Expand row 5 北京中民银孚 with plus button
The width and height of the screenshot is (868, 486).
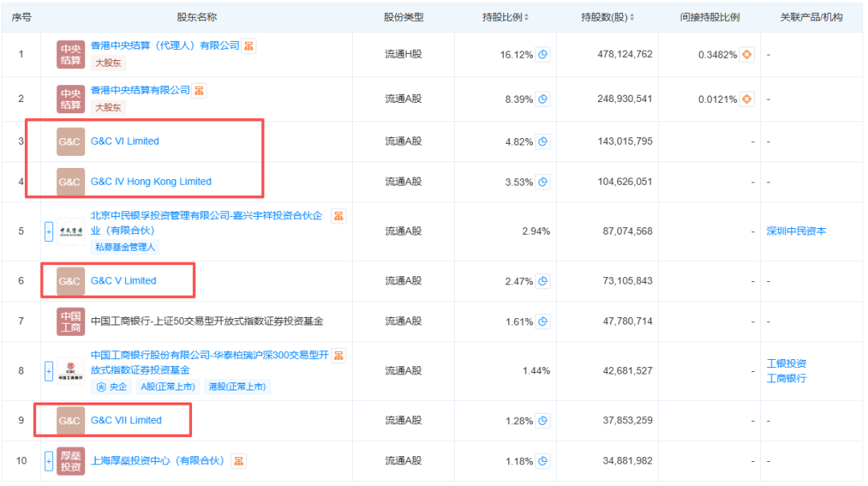pos(49,231)
